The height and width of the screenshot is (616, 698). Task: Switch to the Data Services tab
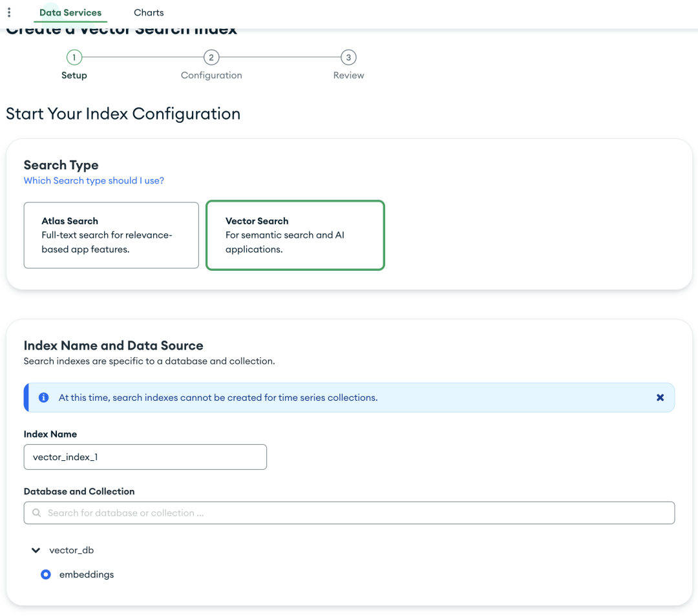[x=70, y=12]
